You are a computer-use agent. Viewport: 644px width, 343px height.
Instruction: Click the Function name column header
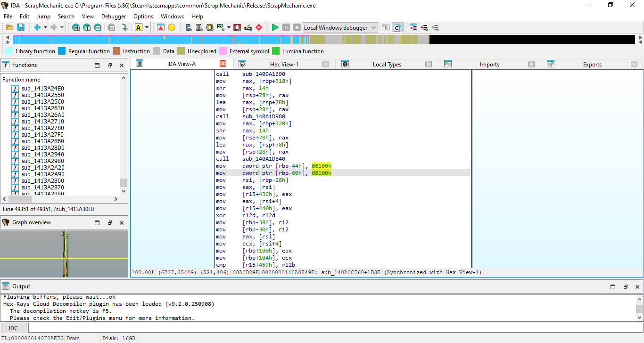[x=21, y=80]
